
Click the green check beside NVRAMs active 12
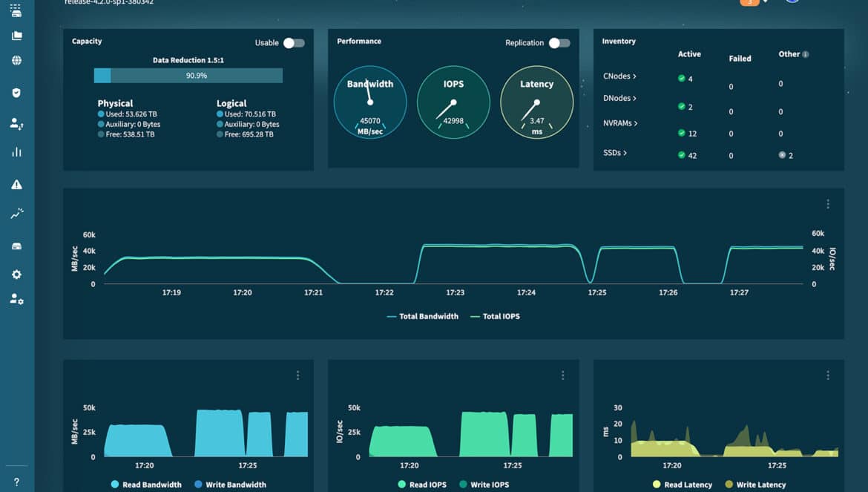click(682, 133)
